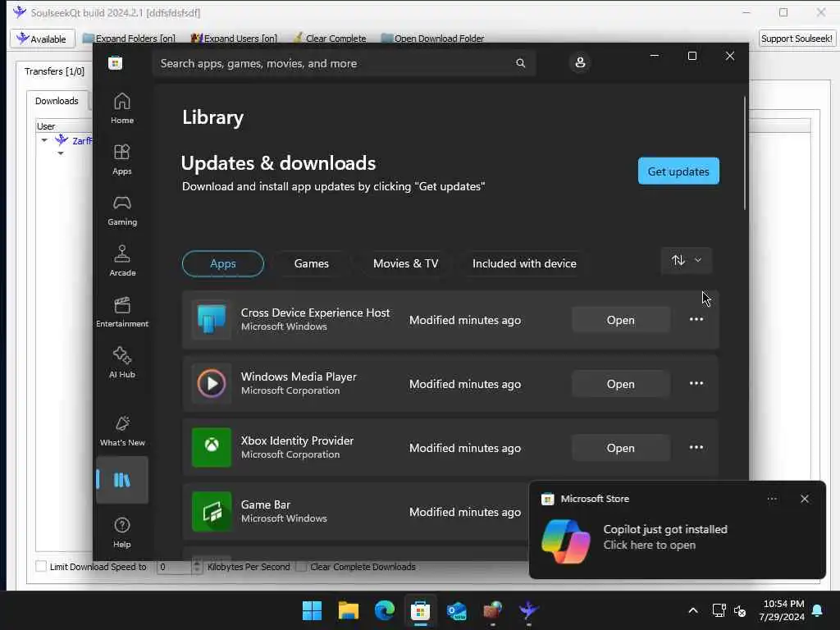
Task: Select the Movies & TV filter tab
Action: 405,263
